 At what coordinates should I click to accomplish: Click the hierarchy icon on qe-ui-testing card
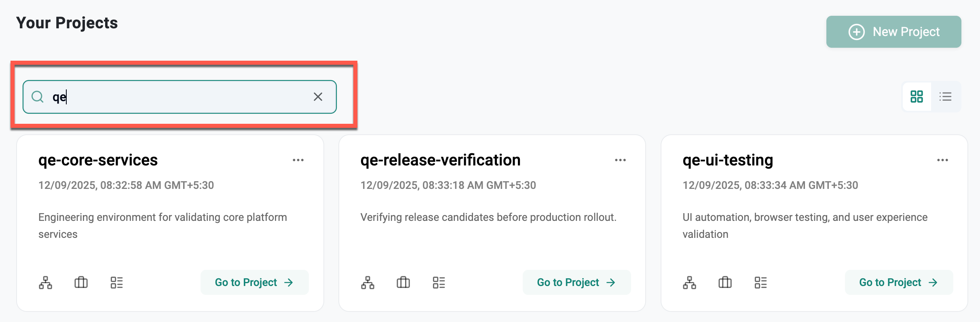point(689,282)
